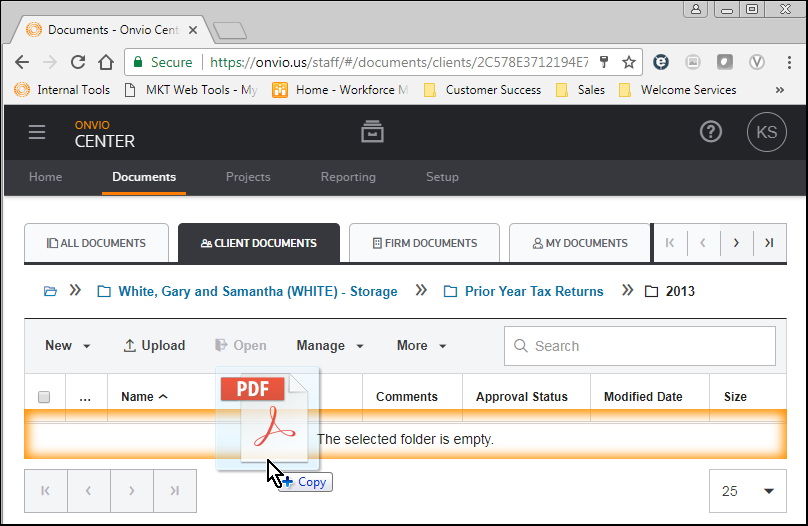The height and width of the screenshot is (526, 808).
Task: Click the Upload button
Action: (154, 346)
